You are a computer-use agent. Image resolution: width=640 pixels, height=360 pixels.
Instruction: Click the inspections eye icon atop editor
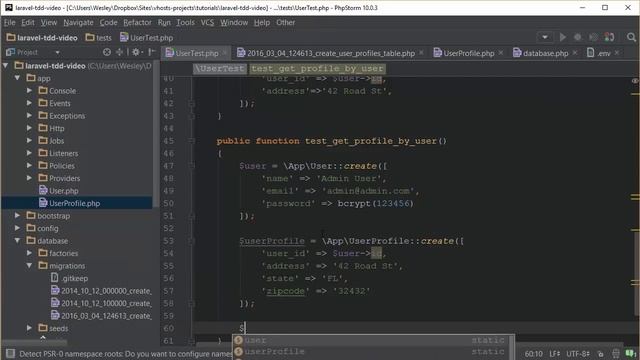click(x=635, y=81)
